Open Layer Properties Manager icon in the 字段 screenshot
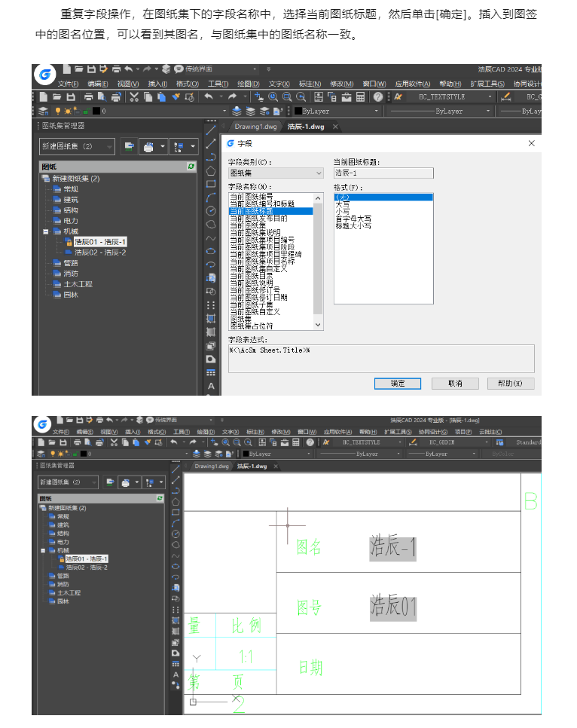The image size is (577, 728). [x=43, y=111]
